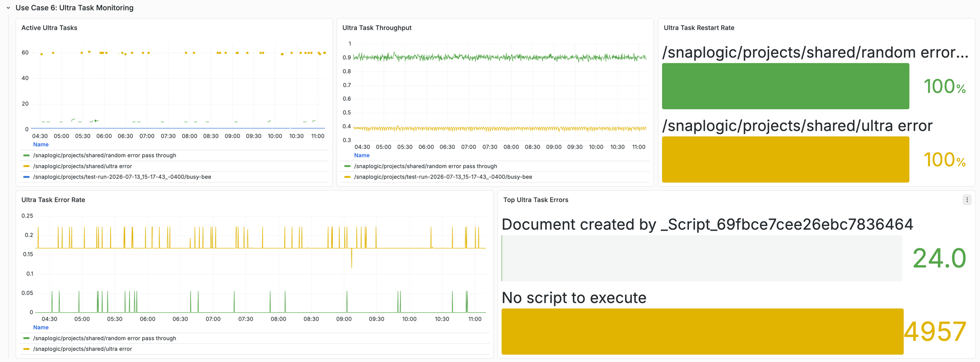
Task: Toggle random error pass through series in Throughput legend
Action: tap(425, 166)
